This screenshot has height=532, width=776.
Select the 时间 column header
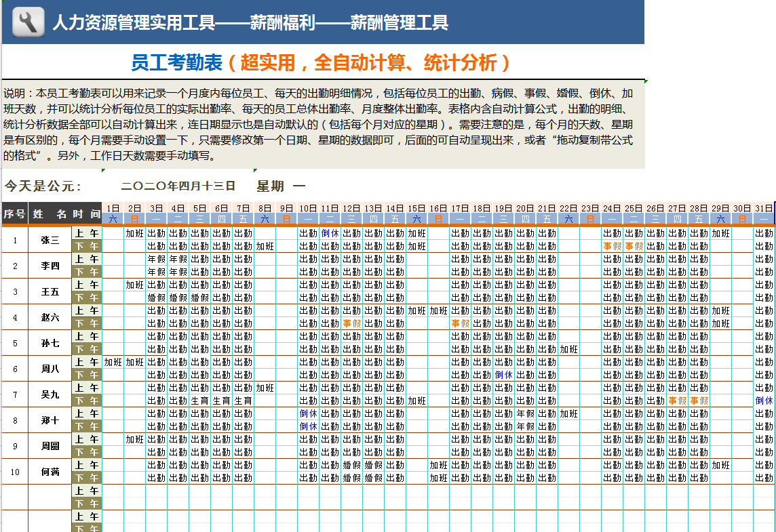tap(87, 213)
